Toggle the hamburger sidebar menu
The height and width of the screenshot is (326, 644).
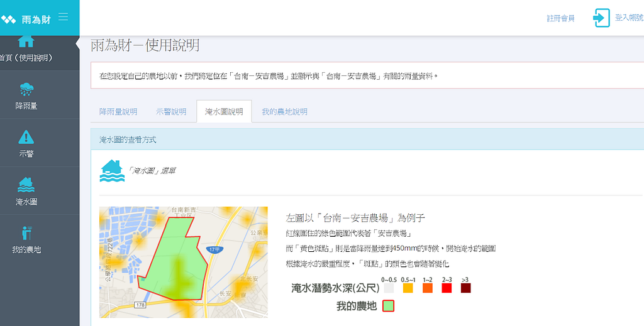(x=64, y=17)
